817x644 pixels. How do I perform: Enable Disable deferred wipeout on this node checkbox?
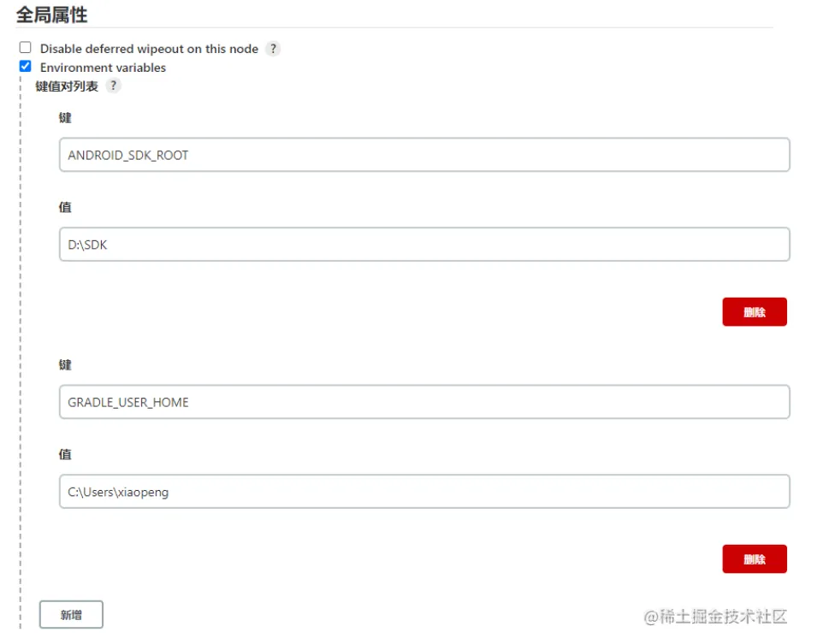click(x=26, y=48)
